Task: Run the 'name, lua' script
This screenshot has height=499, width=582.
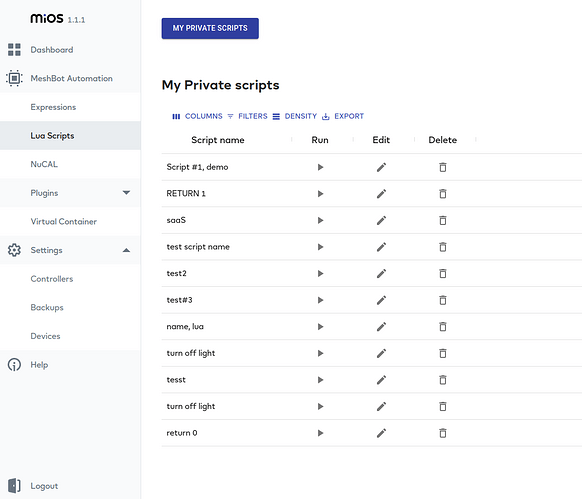Action: click(320, 327)
